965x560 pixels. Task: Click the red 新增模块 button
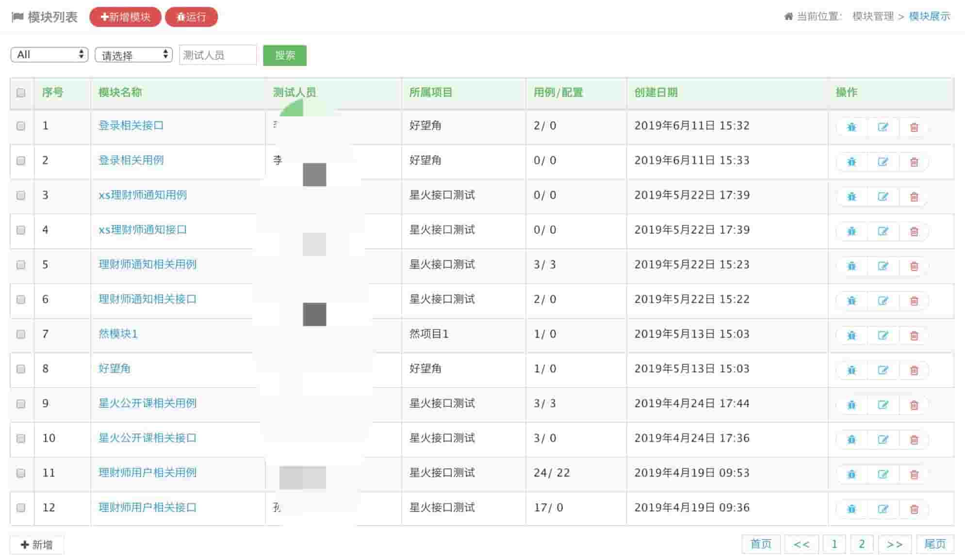click(x=125, y=17)
